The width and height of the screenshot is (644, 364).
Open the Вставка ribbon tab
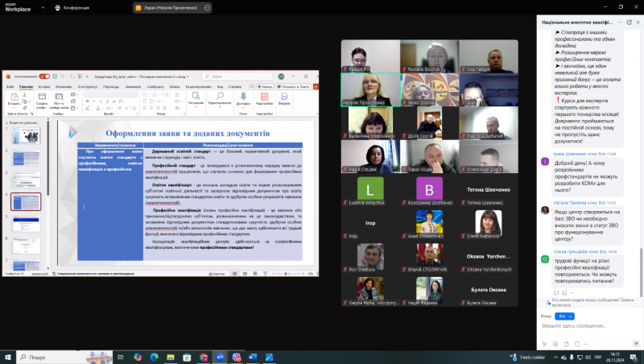43,85
